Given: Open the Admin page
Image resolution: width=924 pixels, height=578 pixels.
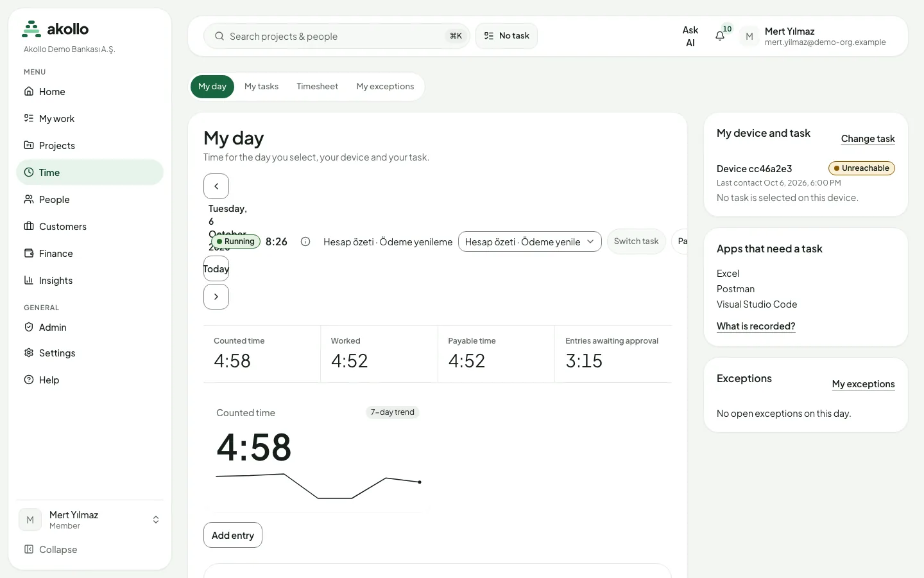Looking at the screenshot, I should (x=90, y=328).
